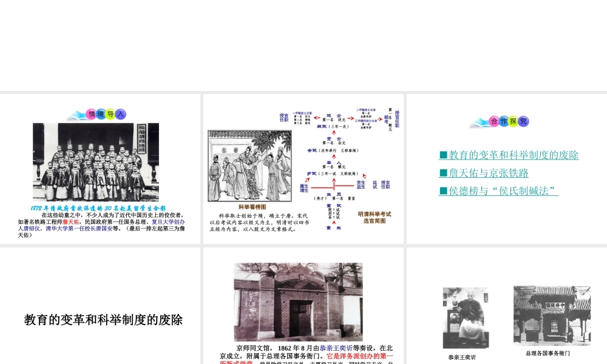Click caption text 科举看榜图

pos(252,207)
